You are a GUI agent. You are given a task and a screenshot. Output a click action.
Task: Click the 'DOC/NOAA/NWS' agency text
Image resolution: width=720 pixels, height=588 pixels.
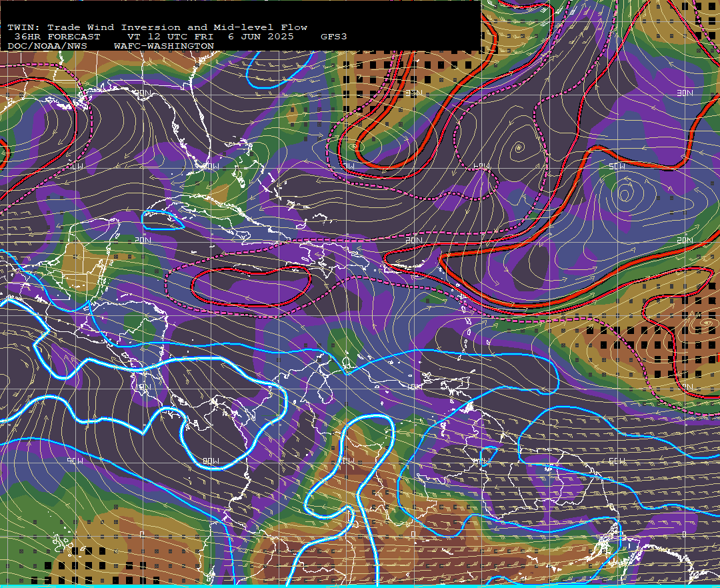click(x=47, y=47)
